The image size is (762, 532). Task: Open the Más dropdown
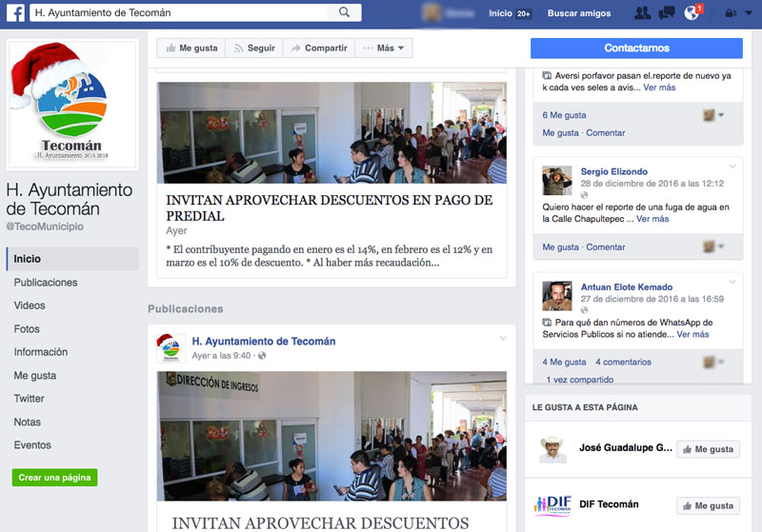coord(384,48)
